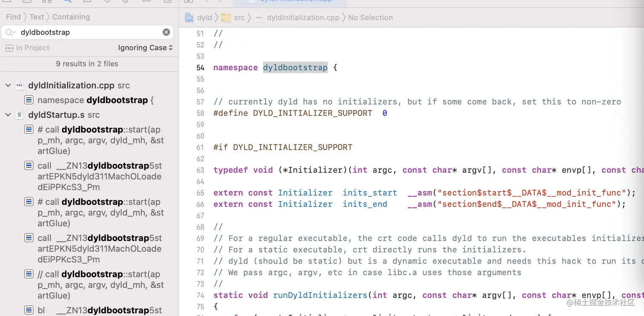Click line number 54 in the gutter
644x316 pixels.
[200, 68]
